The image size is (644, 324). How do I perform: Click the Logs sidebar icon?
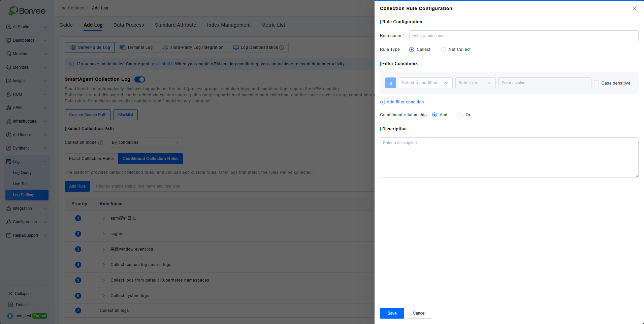[x=9, y=162]
